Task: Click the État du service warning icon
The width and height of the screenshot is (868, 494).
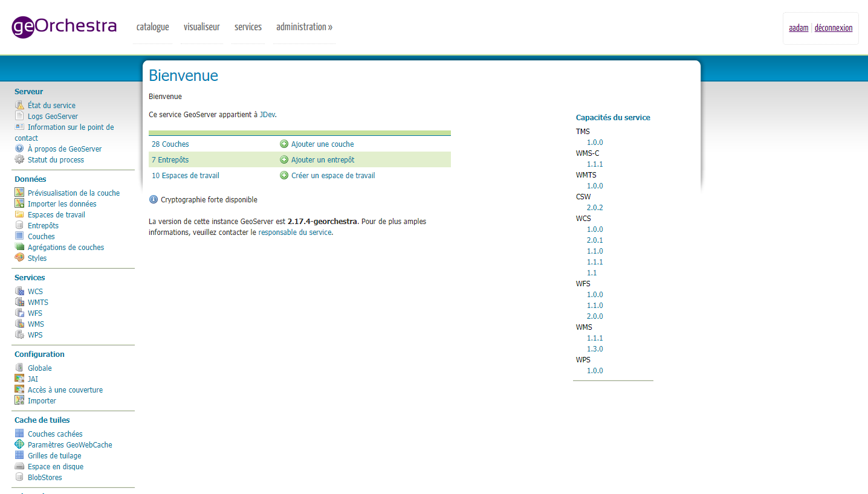Action: [19, 105]
